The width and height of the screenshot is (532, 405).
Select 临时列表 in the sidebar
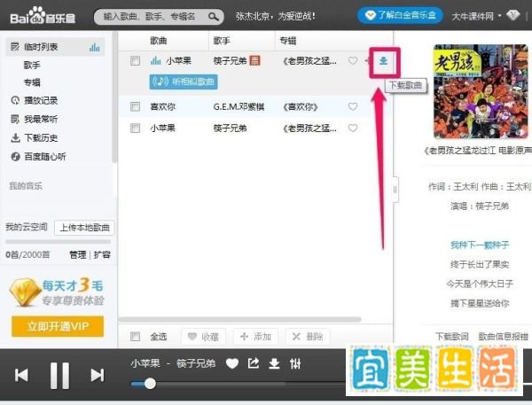pos(55,47)
